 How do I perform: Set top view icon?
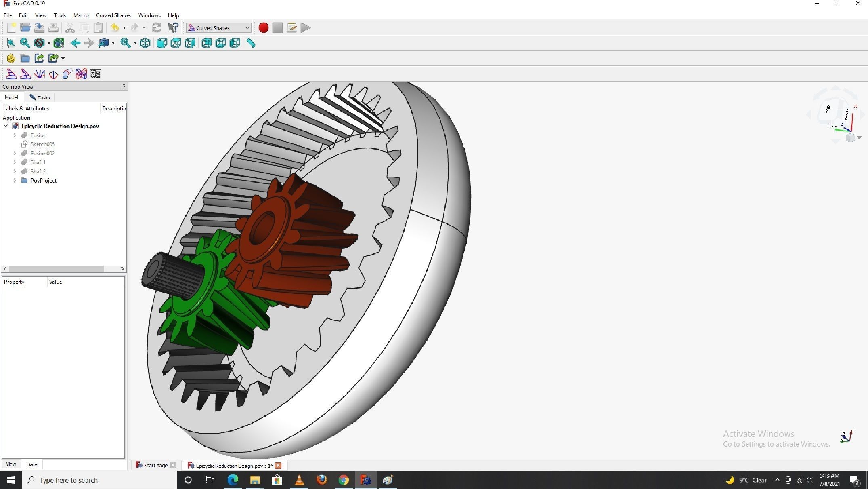pyautogui.click(x=176, y=43)
